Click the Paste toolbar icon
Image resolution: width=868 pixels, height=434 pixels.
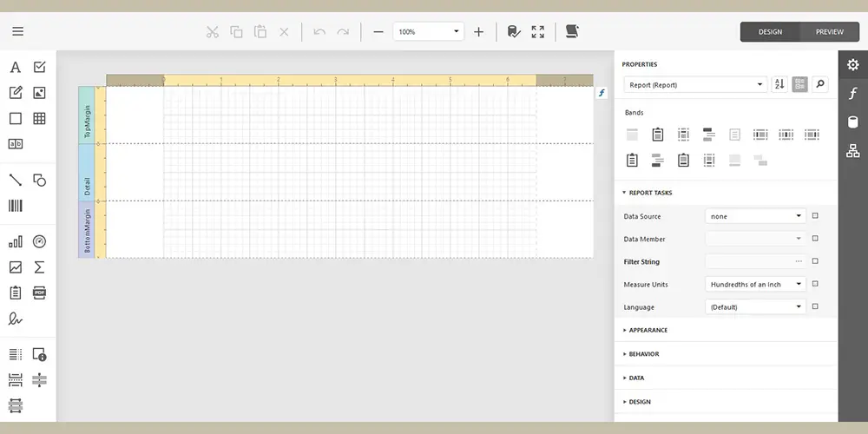pos(260,31)
